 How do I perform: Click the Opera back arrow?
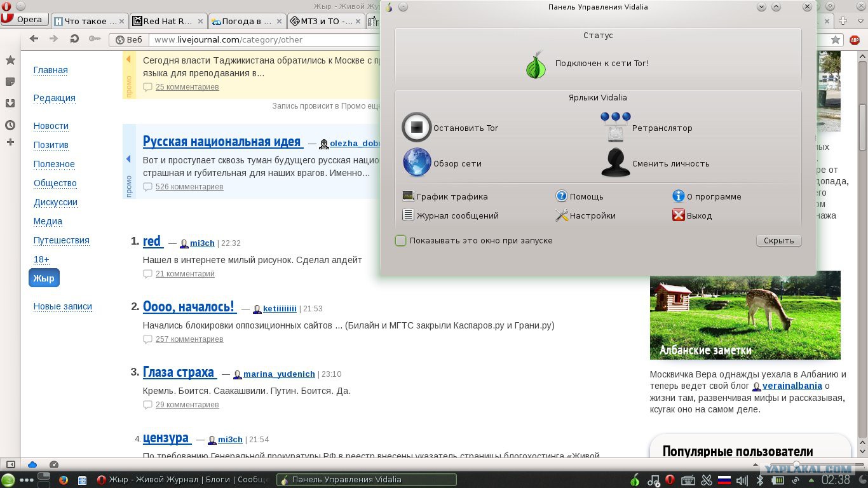click(x=34, y=39)
